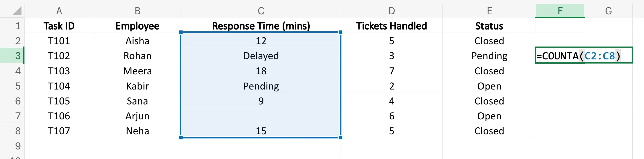
Task: Click the 'Task ID' header cell
Action: point(59,26)
